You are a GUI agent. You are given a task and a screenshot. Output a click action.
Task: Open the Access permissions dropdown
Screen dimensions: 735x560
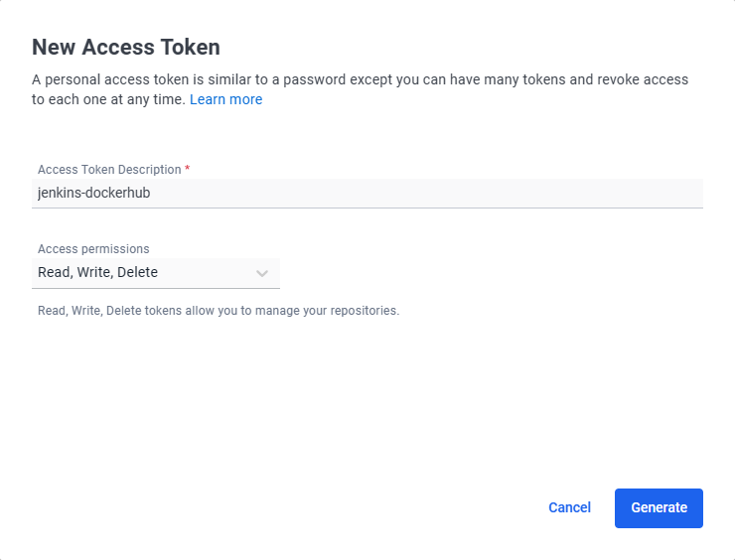point(156,273)
